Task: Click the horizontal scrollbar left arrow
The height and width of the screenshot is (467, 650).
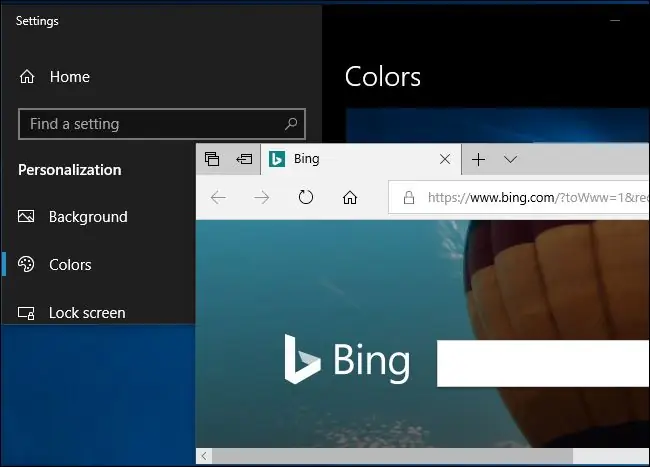Action: (x=204, y=456)
